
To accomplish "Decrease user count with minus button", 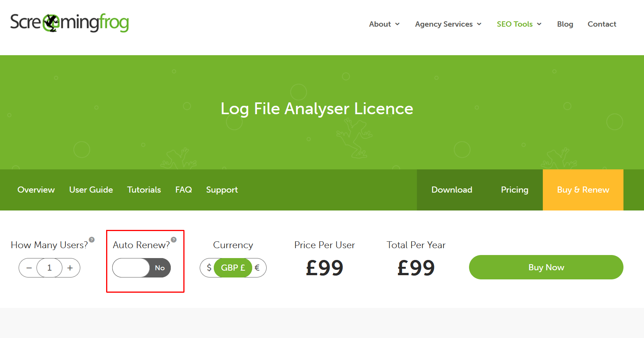I will (x=29, y=268).
